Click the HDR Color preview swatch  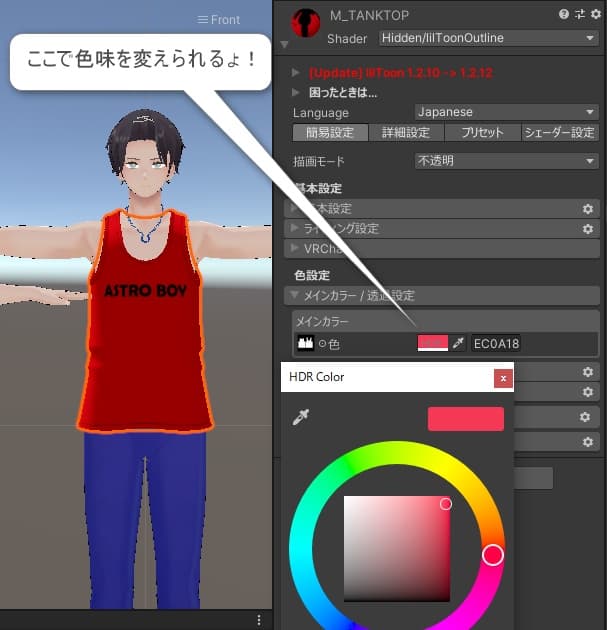click(x=466, y=419)
